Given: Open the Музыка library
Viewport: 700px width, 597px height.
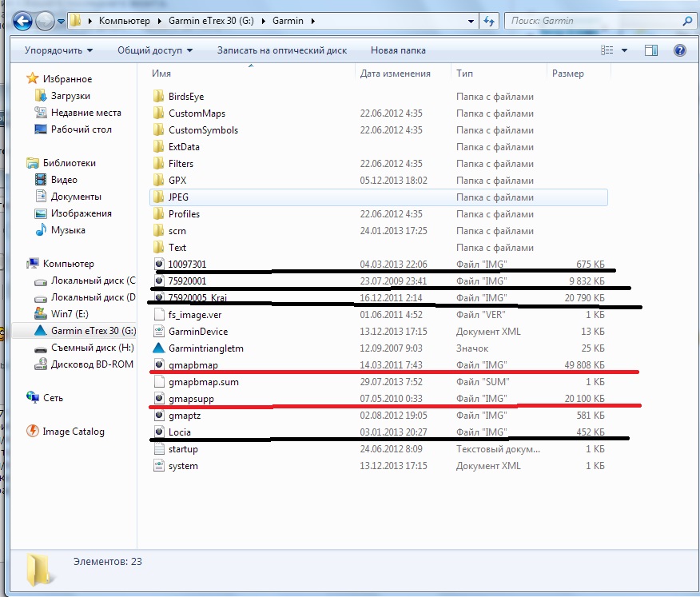Looking at the screenshot, I should [x=60, y=230].
